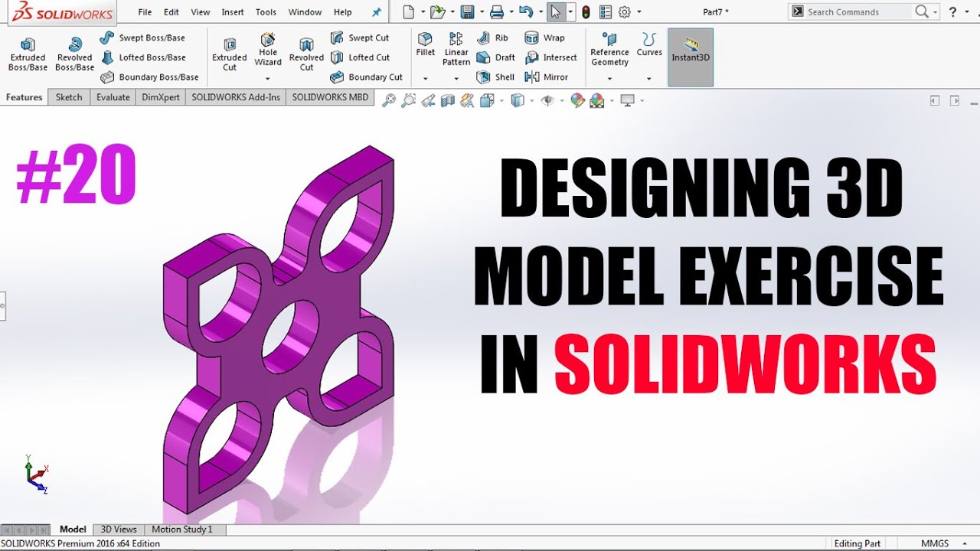Open the Window menu
This screenshot has height=551, width=980.
coord(305,12)
